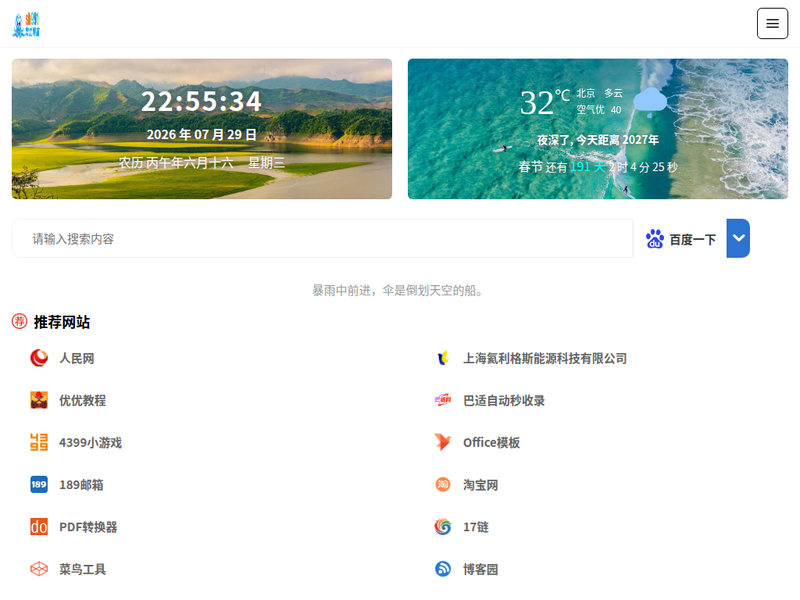800x600 pixels.
Task: Click the 多云 weather condition text
Action: click(x=614, y=93)
